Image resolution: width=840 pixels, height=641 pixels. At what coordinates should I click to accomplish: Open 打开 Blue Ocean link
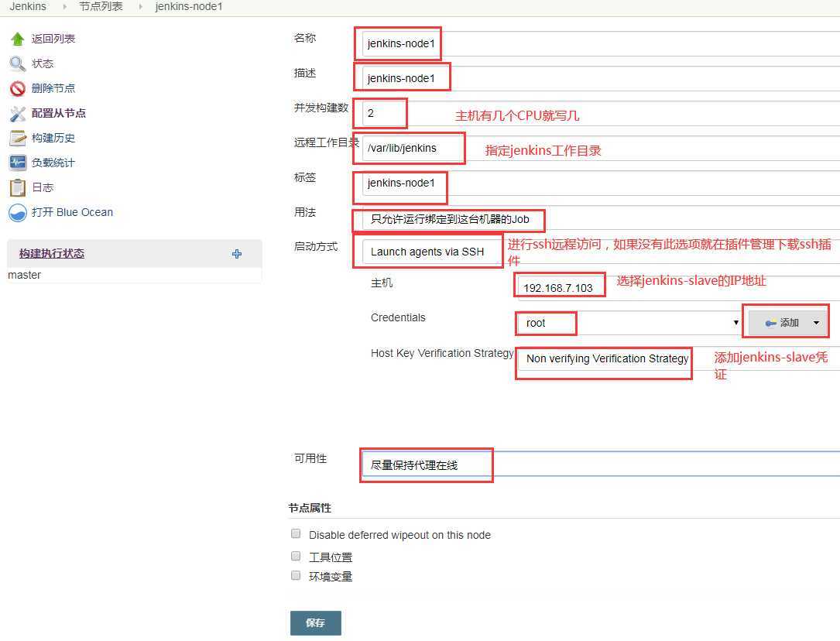(x=72, y=212)
